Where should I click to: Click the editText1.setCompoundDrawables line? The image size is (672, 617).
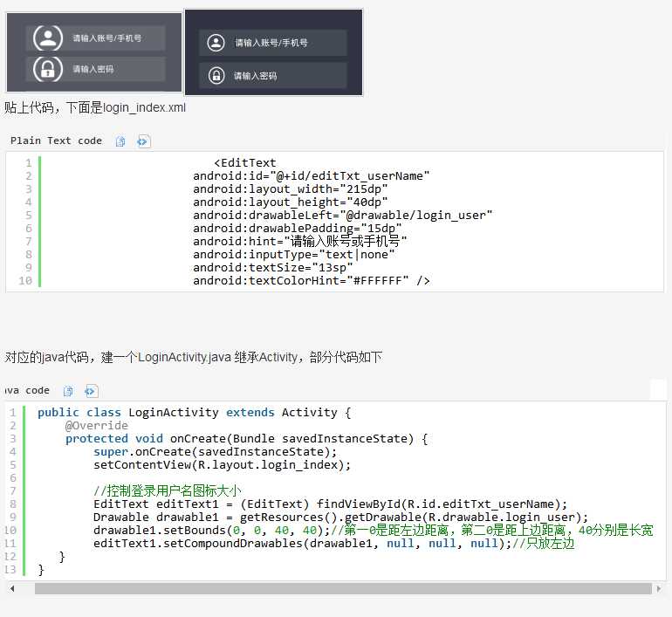334,544
